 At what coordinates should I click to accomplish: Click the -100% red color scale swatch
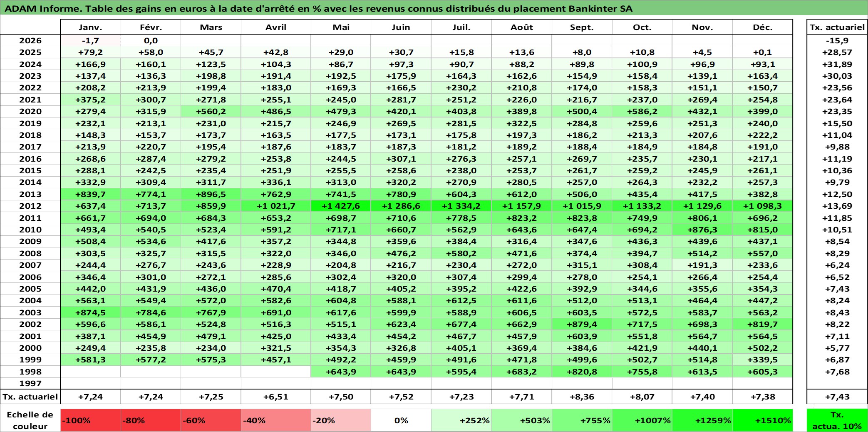91,420
